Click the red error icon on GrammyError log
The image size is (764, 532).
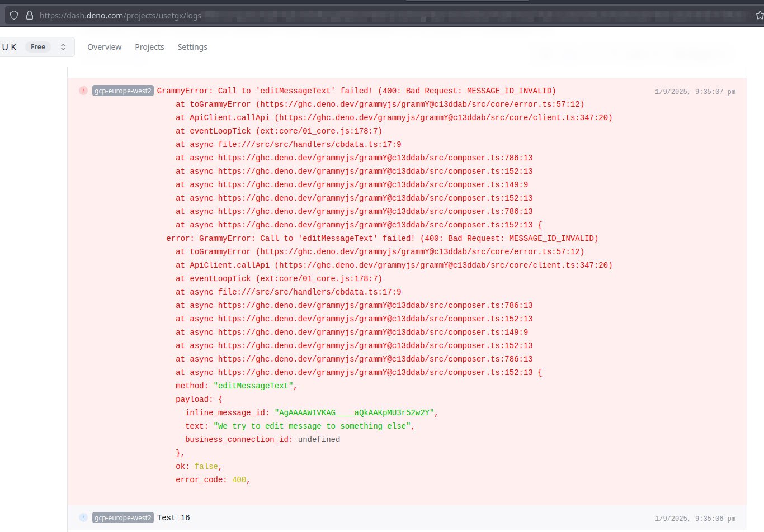click(83, 91)
